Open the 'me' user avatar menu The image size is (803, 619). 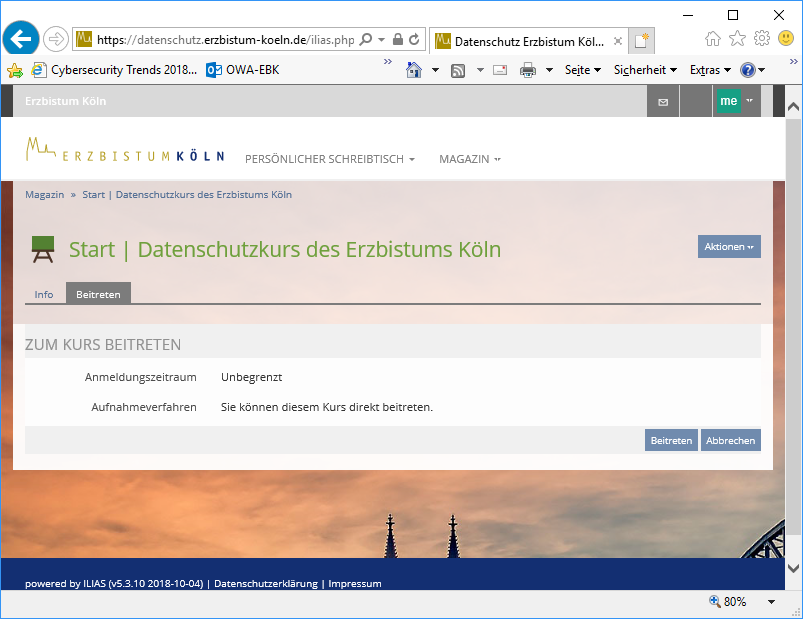736,101
